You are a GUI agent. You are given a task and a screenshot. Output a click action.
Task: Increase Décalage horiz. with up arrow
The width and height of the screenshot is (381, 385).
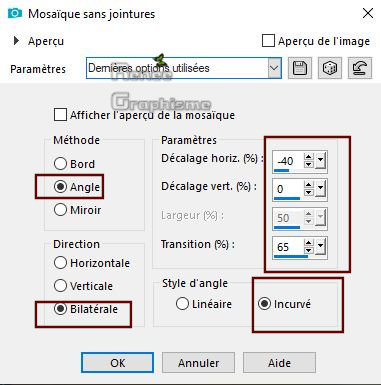click(x=309, y=157)
